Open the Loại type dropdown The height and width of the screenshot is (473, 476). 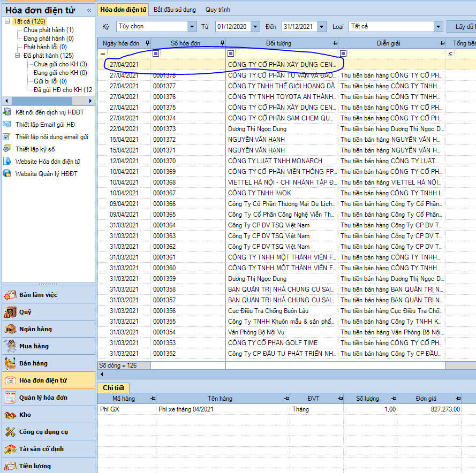(x=438, y=26)
